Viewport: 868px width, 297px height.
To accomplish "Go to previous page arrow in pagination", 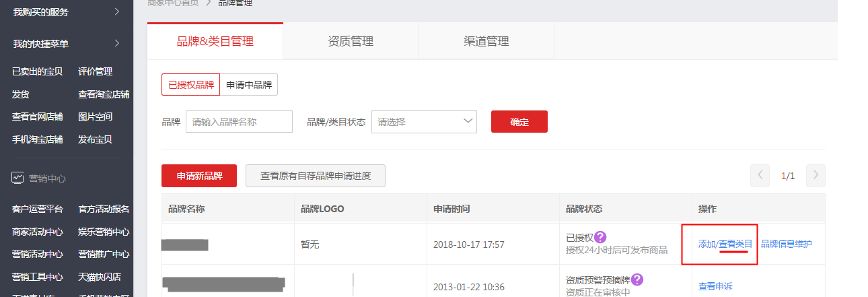I will [x=760, y=176].
